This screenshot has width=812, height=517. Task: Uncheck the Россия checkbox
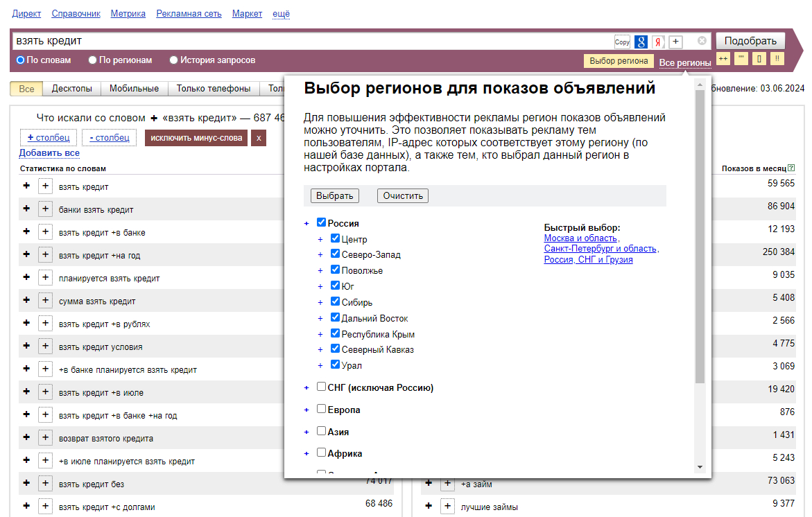321,222
